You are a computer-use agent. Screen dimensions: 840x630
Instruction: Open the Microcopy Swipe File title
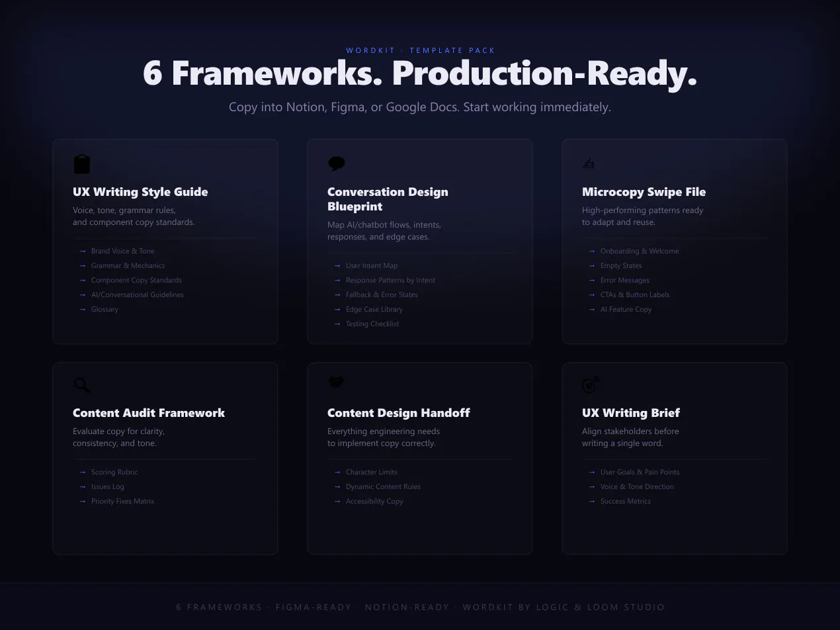point(644,192)
